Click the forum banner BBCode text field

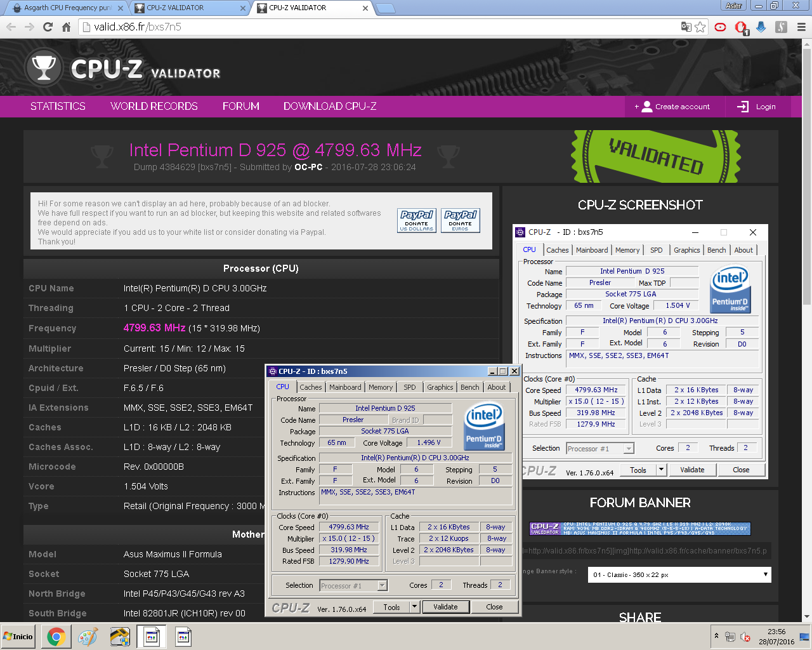pos(647,551)
